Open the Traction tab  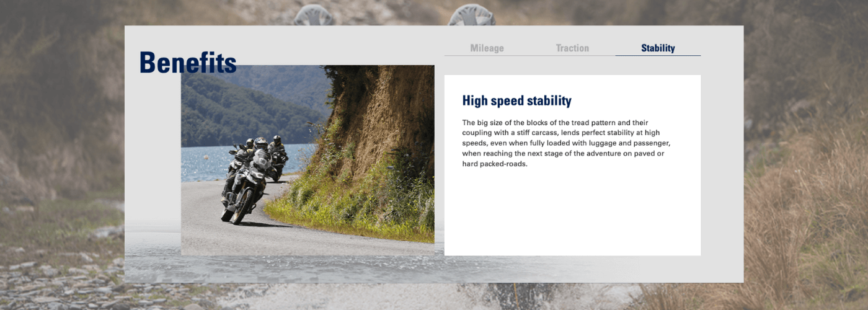click(x=572, y=48)
